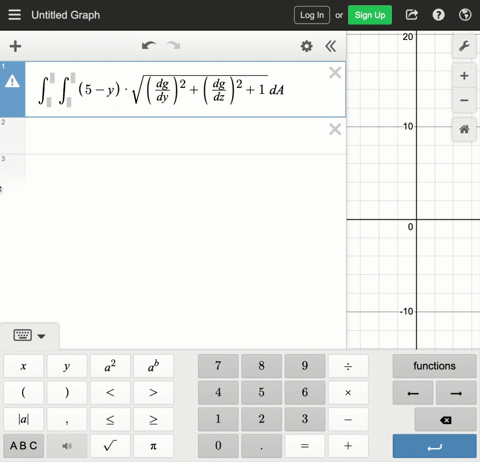Screen dimensions: 480x462
Task: Tap the 9 key
Action: pos(305,366)
